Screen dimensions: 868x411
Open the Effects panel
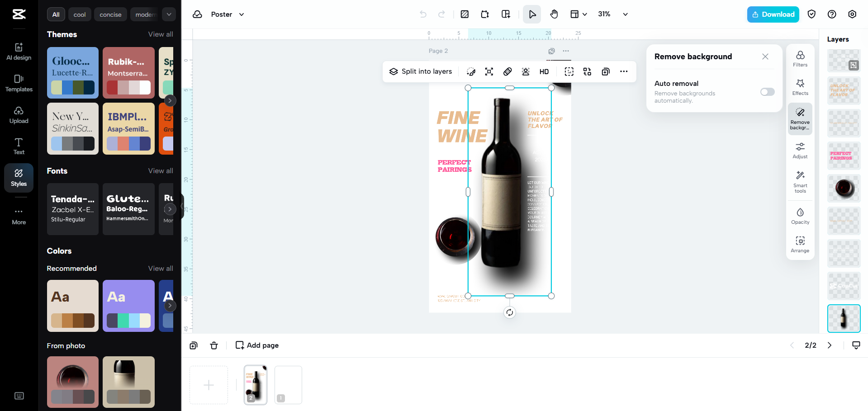point(800,87)
